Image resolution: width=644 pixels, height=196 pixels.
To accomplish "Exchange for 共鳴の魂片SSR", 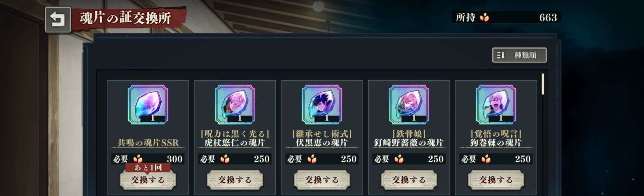I will coord(148,180).
